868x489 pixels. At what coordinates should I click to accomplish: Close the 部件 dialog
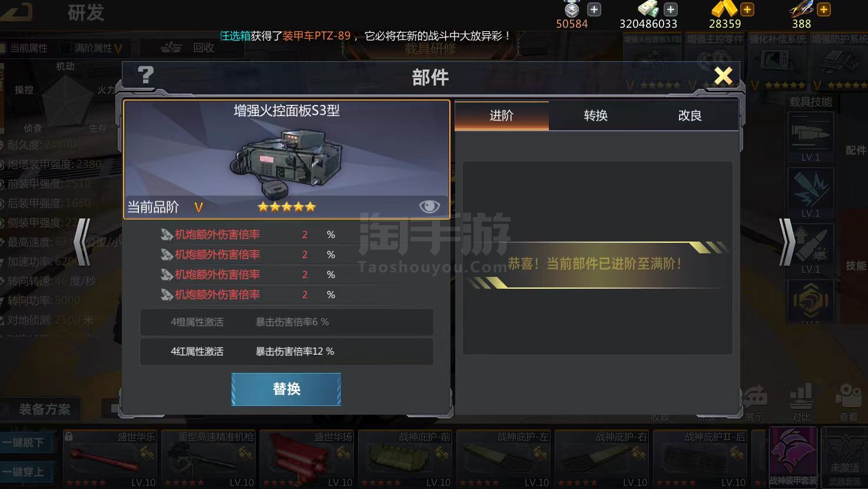723,76
